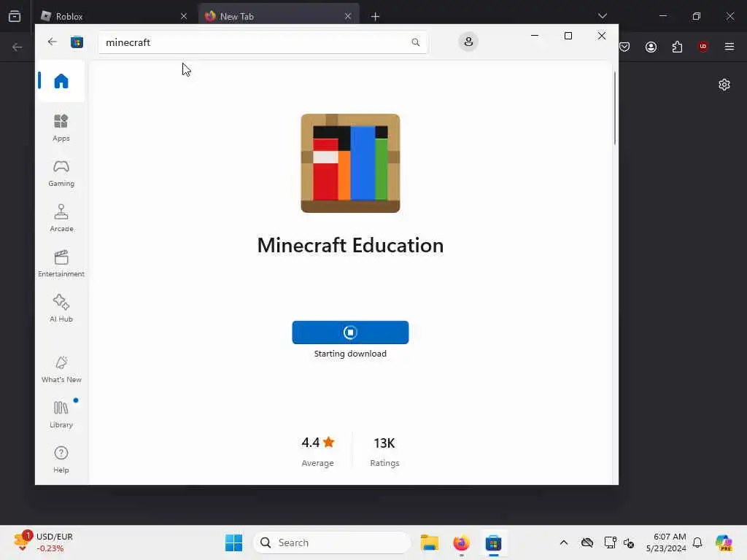Click the search magnifier in Store search box
This screenshot has width=747, height=560.
point(415,42)
